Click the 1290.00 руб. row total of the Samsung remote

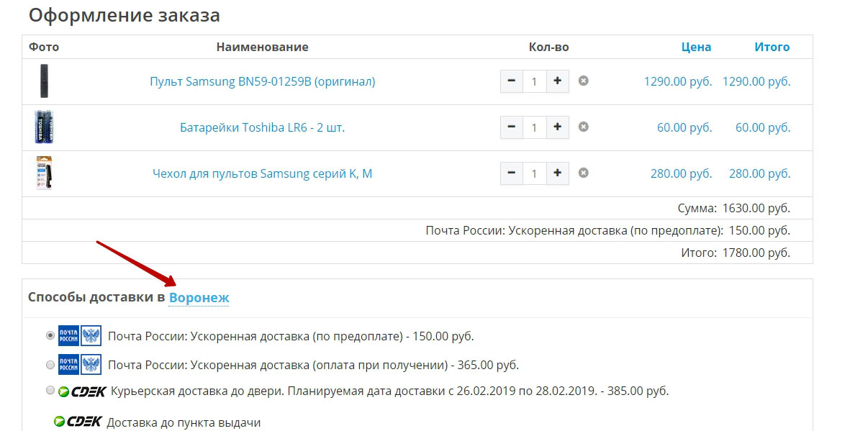coord(756,81)
